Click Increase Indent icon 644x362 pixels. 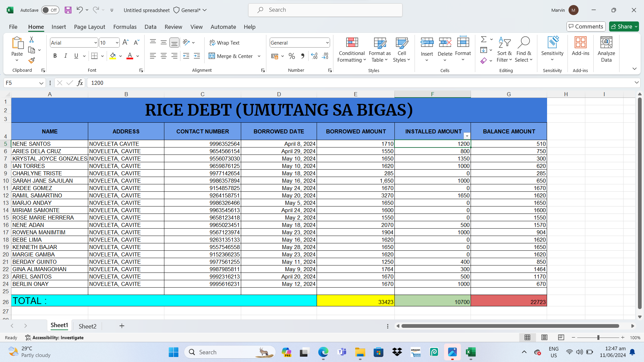[197, 56]
